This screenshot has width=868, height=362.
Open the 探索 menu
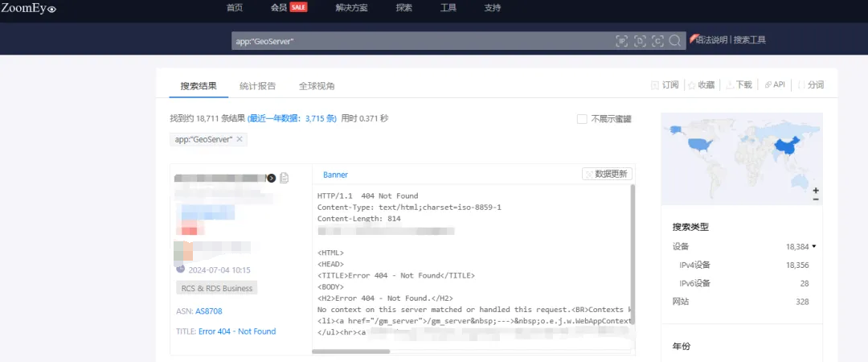coord(403,8)
